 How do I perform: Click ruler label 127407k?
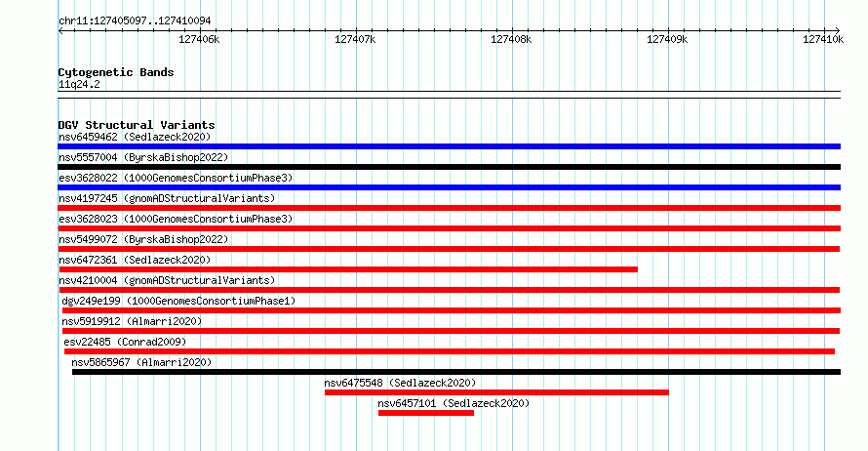pos(355,39)
